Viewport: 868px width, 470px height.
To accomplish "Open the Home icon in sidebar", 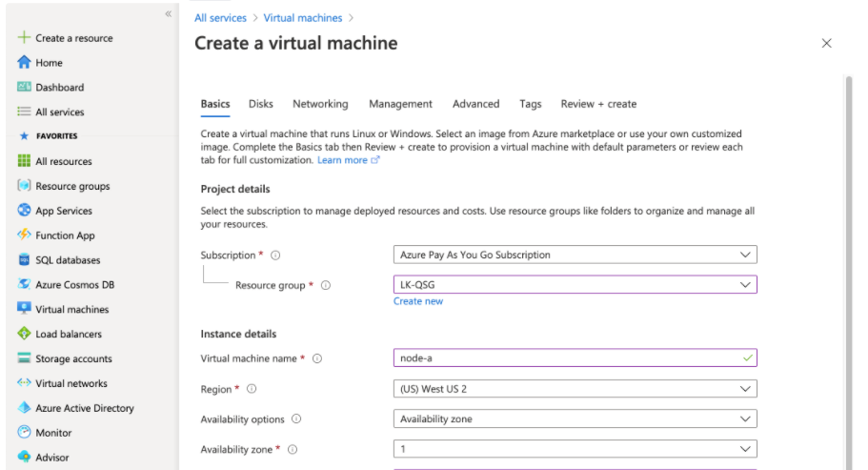I will [25, 63].
